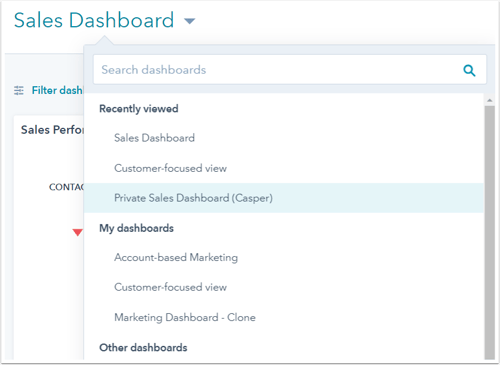The width and height of the screenshot is (500, 365).
Task: Focus the Search dashboards field
Action: click(290, 70)
